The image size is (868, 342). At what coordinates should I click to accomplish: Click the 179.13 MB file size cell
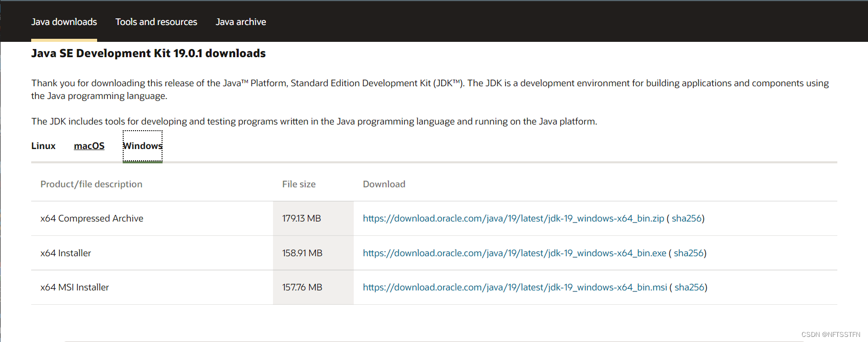(x=313, y=218)
